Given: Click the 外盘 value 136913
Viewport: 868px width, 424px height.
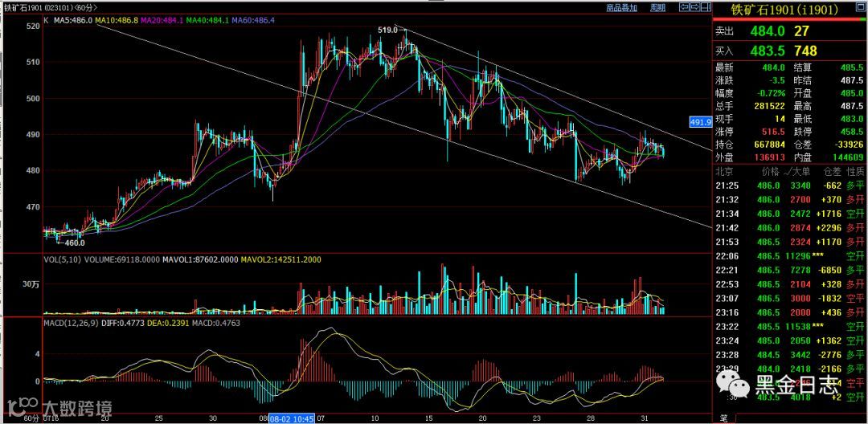Looking at the screenshot, I should click(x=768, y=157).
